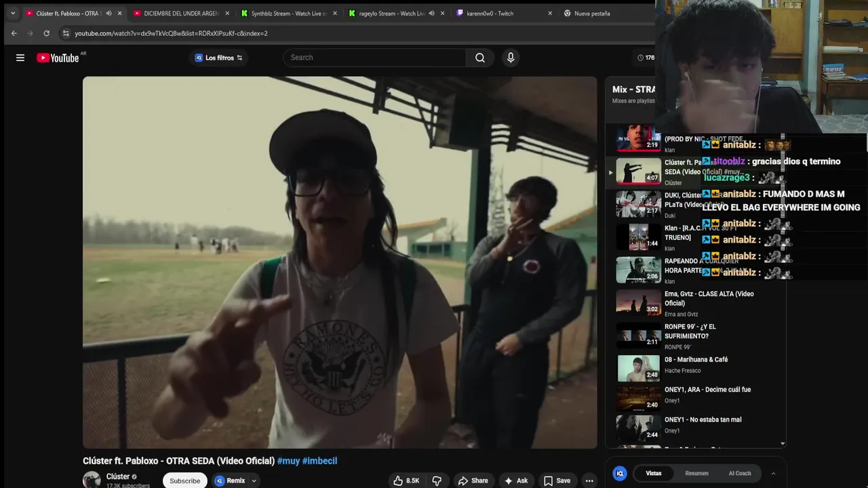Click the main video player to pause
Image resolution: width=868 pixels, height=488 pixels.
pos(340,262)
